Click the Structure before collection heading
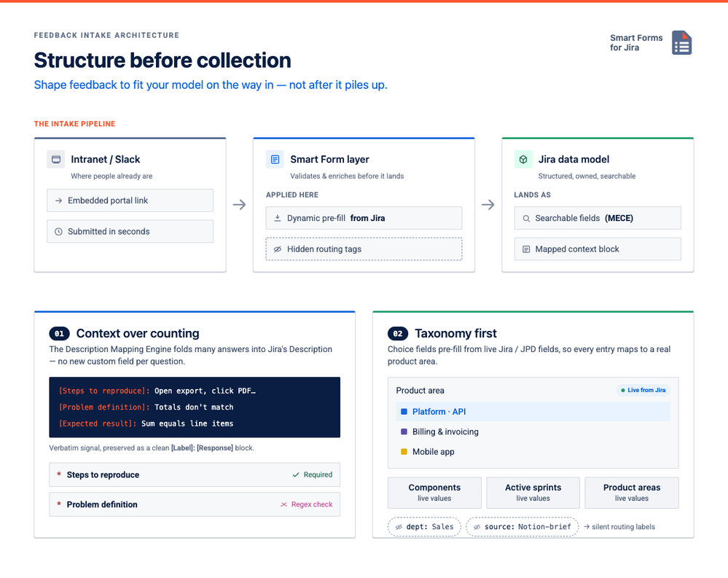Screen dimensions: 728x578 pos(163,60)
